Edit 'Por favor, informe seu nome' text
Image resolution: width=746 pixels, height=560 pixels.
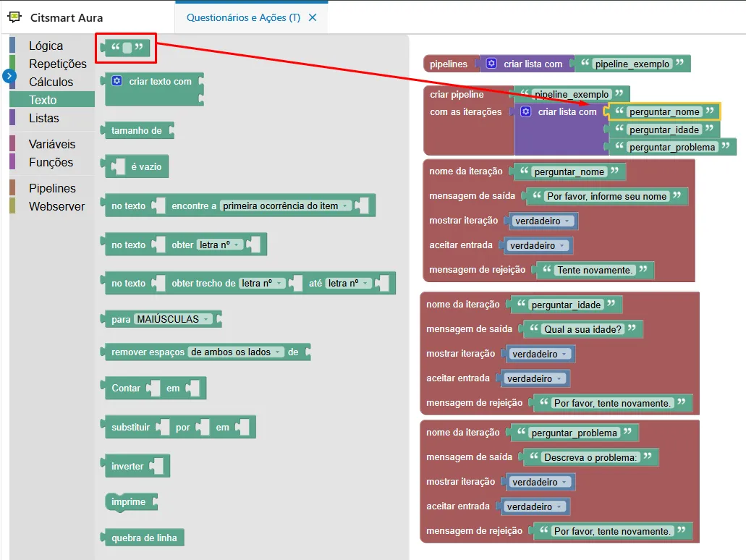[606, 196]
